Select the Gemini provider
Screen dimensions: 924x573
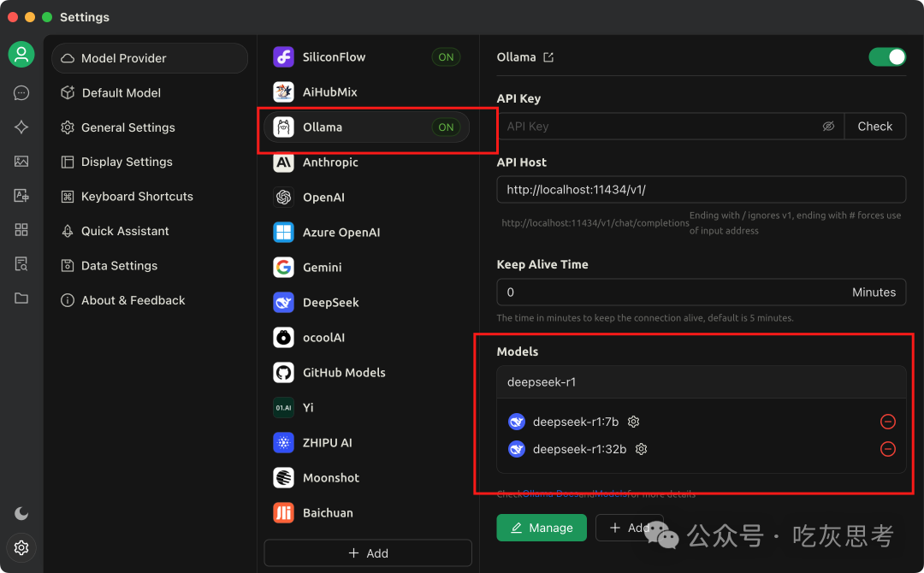tap(366, 268)
